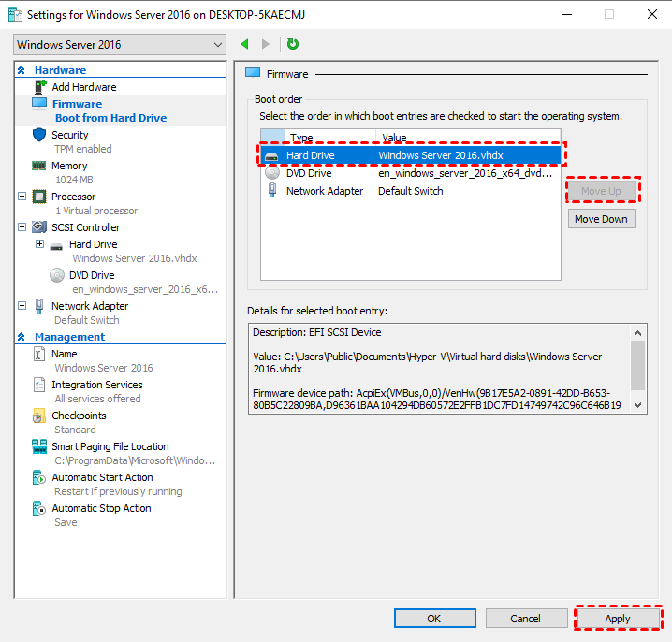Click the Checkpoints icon

tap(38, 416)
